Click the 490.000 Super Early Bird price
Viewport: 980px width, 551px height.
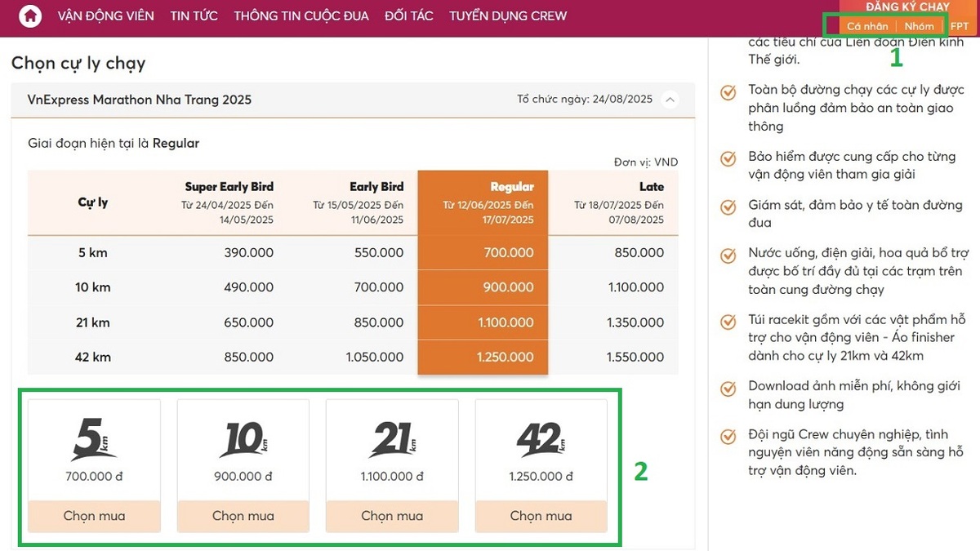click(x=249, y=287)
